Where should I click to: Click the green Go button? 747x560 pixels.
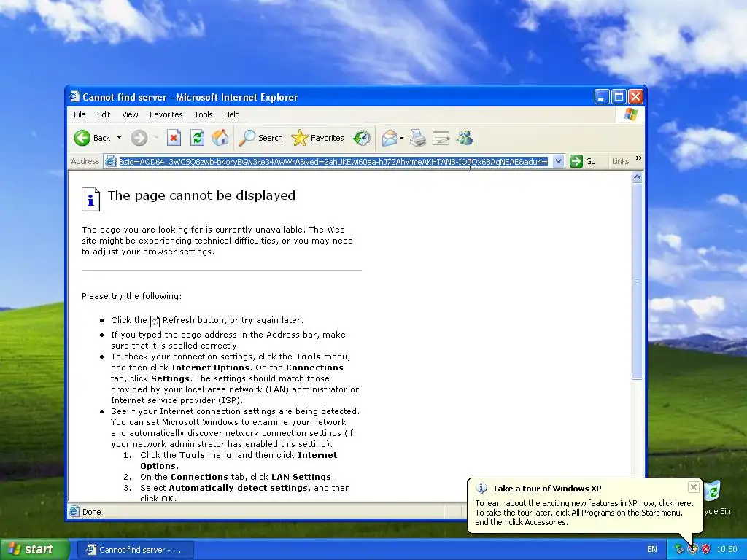(x=583, y=161)
